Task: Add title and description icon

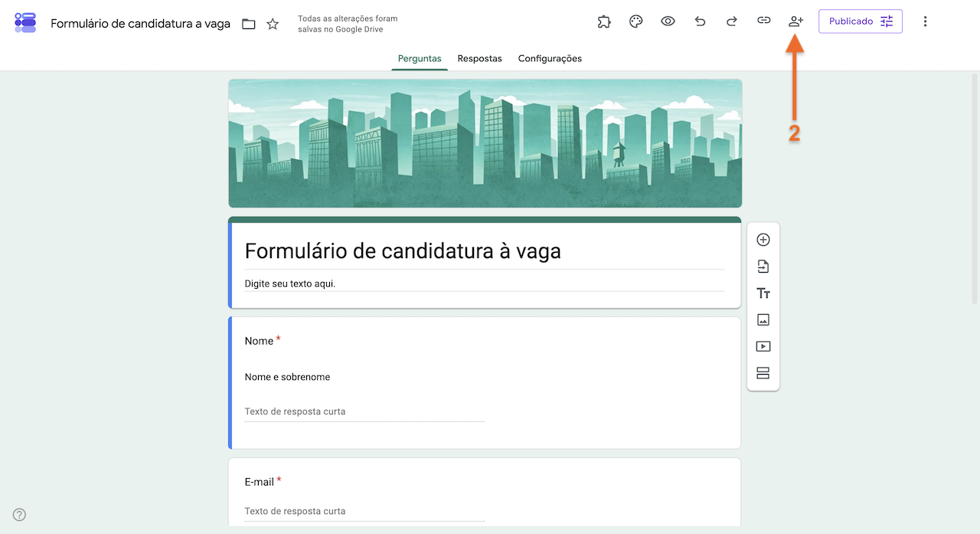Action: (763, 293)
